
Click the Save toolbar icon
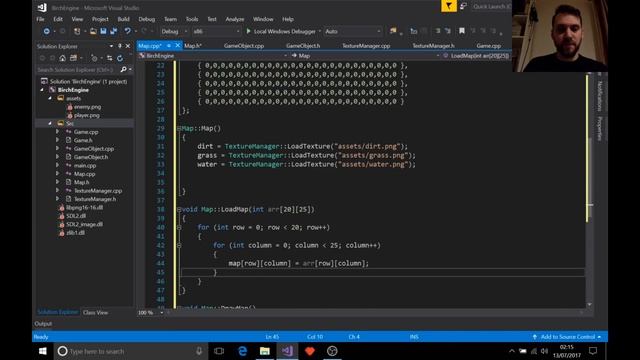coord(103,31)
